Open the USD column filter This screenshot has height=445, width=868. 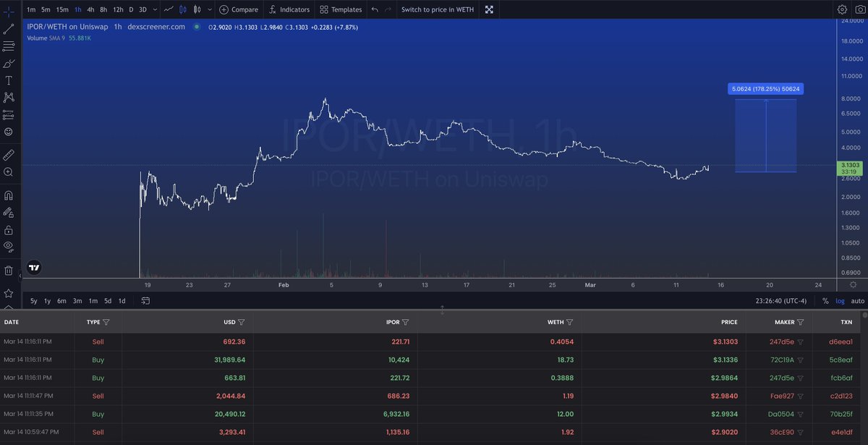tap(241, 322)
